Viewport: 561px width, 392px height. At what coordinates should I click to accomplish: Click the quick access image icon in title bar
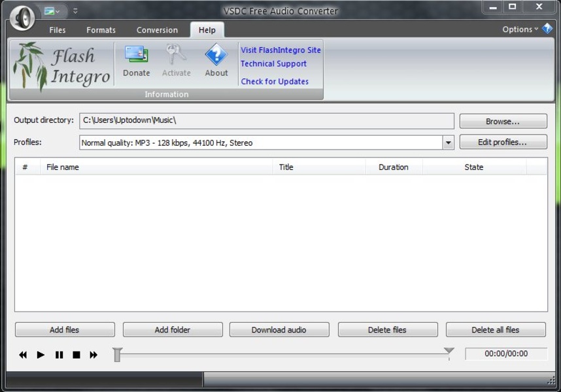[49, 11]
